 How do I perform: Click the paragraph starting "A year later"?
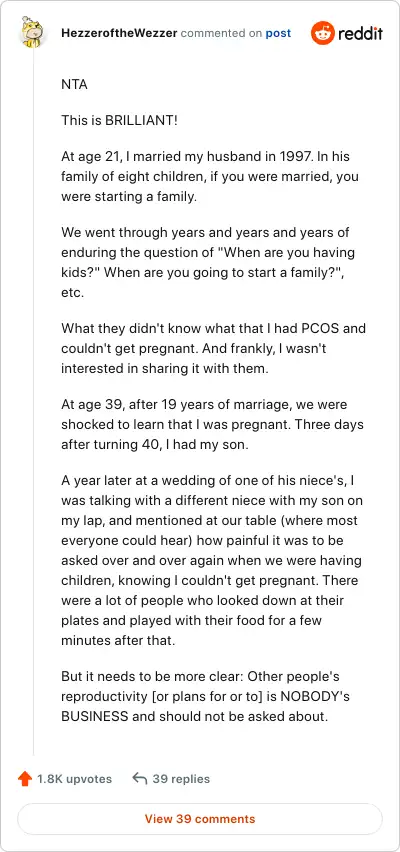click(x=212, y=560)
